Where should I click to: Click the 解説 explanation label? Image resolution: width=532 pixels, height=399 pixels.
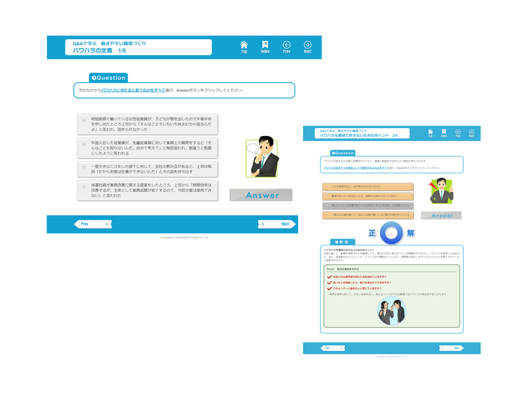pos(342,242)
